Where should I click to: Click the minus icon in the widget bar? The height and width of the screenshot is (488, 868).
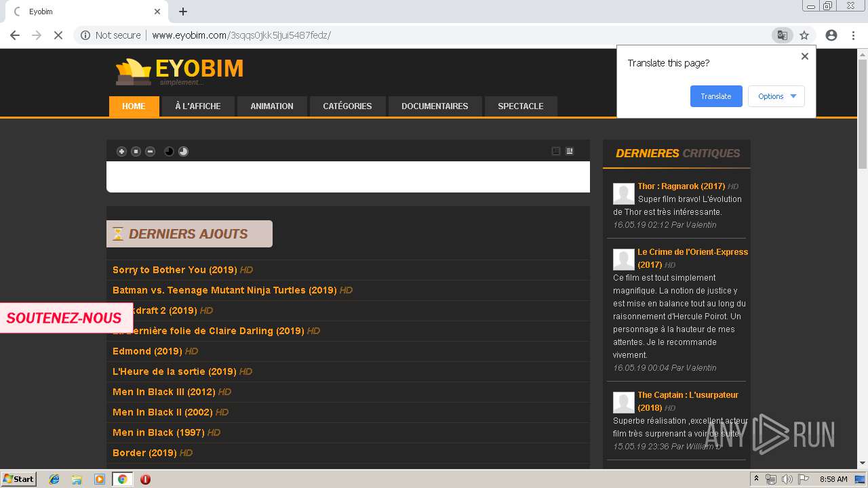tap(151, 151)
